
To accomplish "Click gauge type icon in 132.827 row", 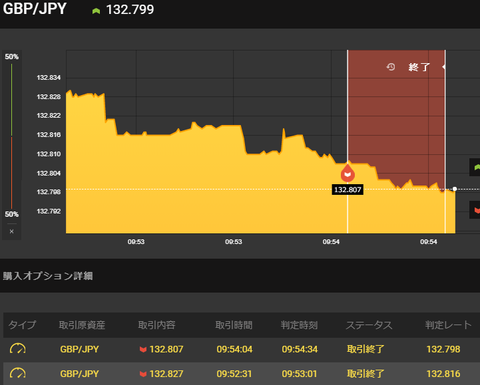I will (18, 373).
